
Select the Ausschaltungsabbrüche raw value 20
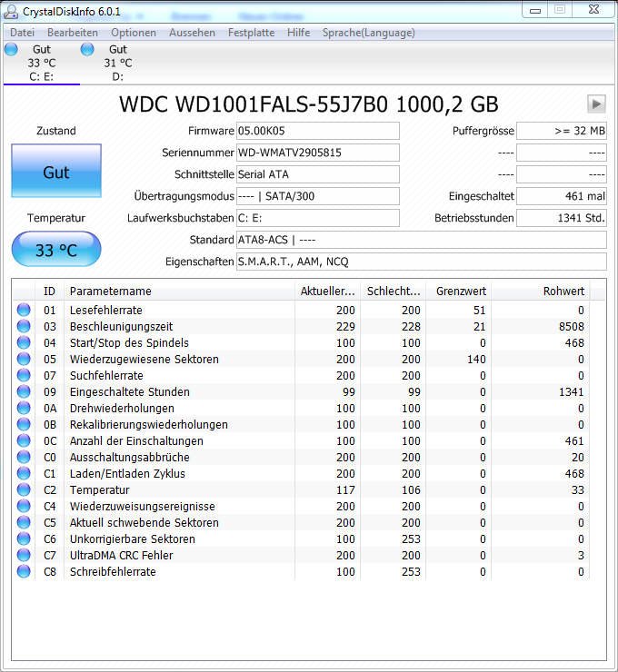(578, 458)
